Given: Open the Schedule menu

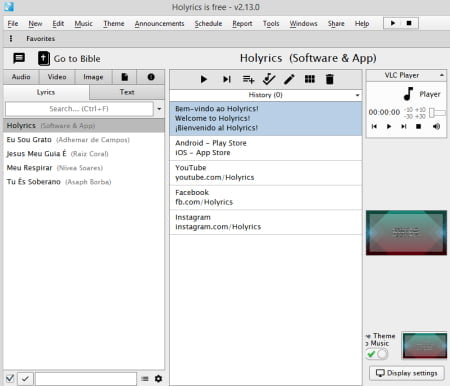Looking at the screenshot, I should point(208,24).
